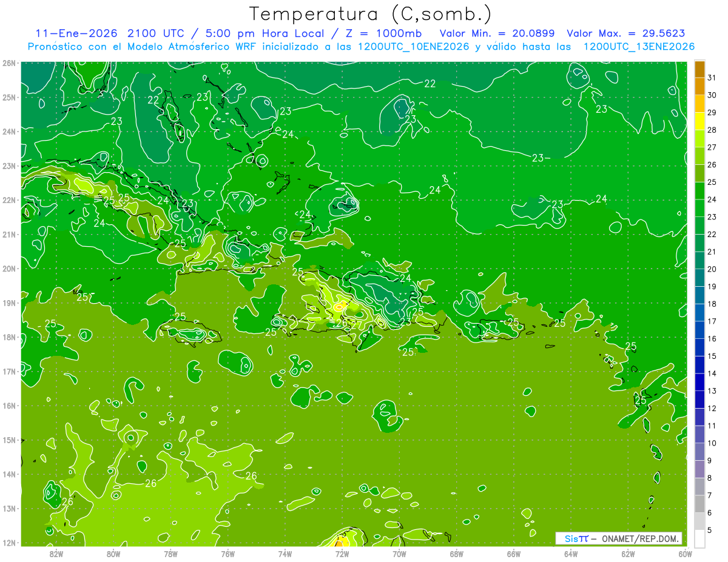Click the '76W' longitude axis label

click(227, 554)
